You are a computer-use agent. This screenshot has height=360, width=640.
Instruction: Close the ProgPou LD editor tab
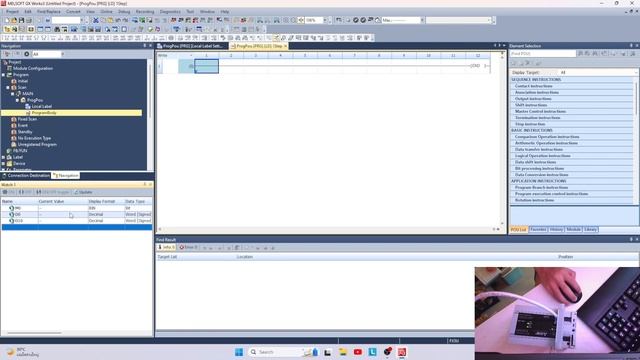pyautogui.click(x=285, y=46)
